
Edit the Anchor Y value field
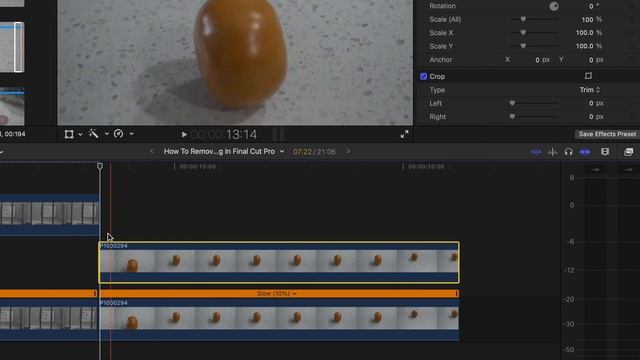click(591, 60)
